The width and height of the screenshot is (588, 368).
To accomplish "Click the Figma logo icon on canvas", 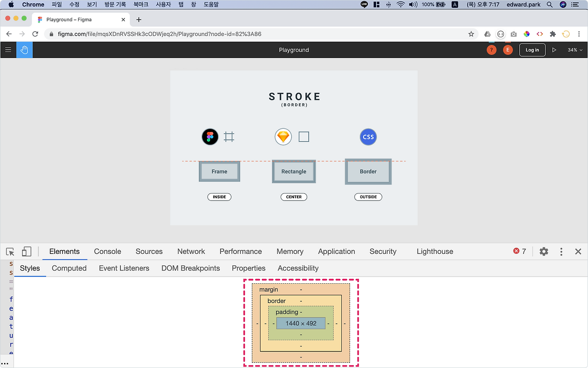I will (x=210, y=137).
